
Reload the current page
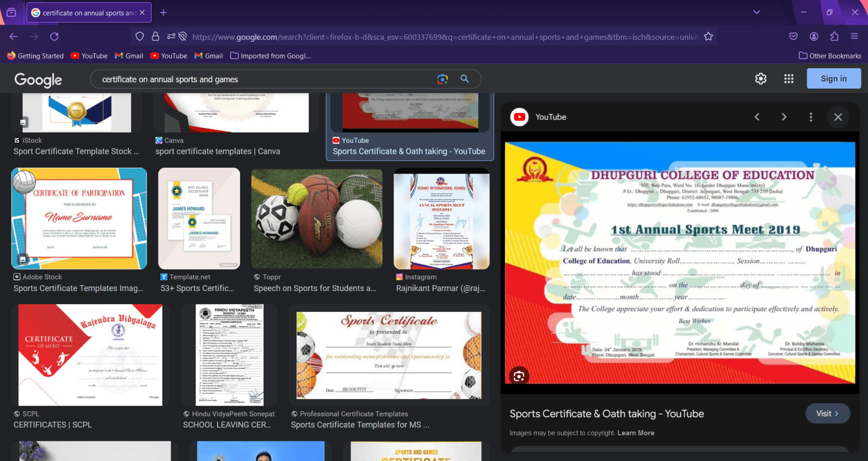(54, 36)
